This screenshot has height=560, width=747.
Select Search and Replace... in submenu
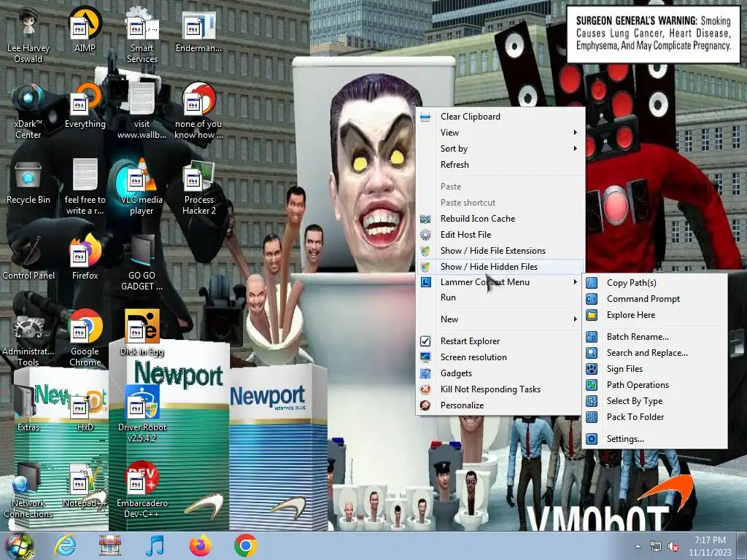click(x=655, y=353)
